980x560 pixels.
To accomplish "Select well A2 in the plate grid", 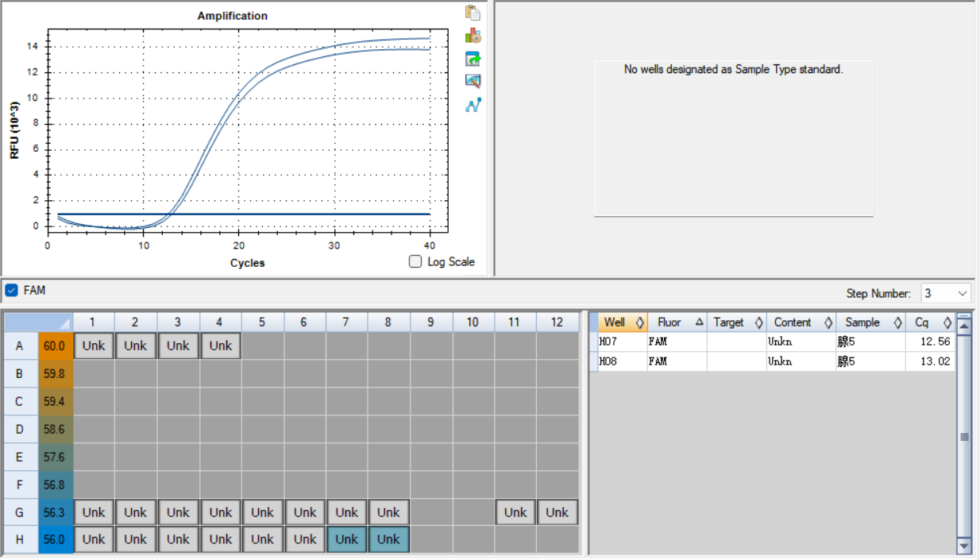I will [136, 346].
